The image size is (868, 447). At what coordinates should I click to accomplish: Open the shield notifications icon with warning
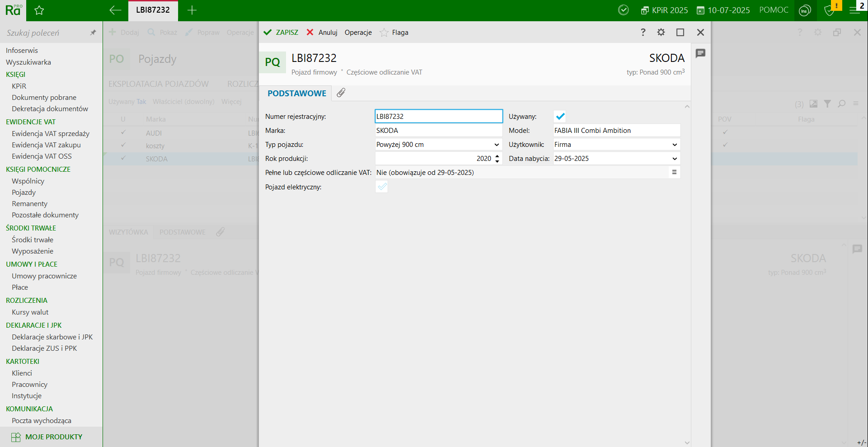(830, 10)
